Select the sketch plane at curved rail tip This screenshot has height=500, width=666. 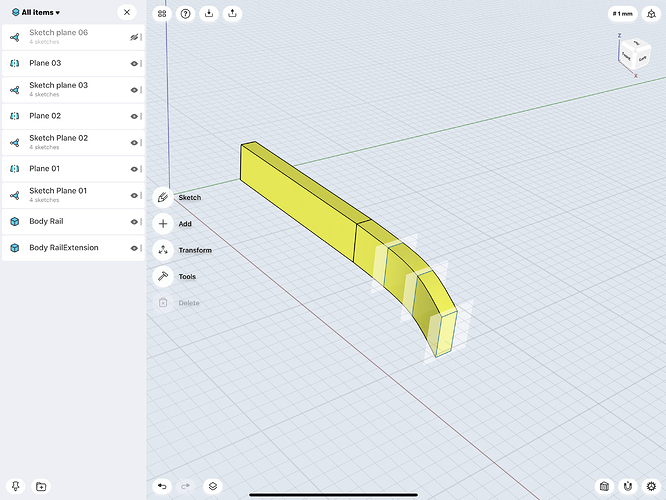click(x=448, y=331)
